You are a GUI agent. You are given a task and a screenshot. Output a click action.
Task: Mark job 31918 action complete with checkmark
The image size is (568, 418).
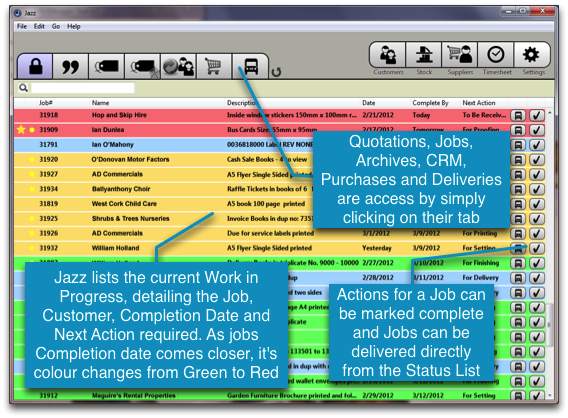(536, 115)
